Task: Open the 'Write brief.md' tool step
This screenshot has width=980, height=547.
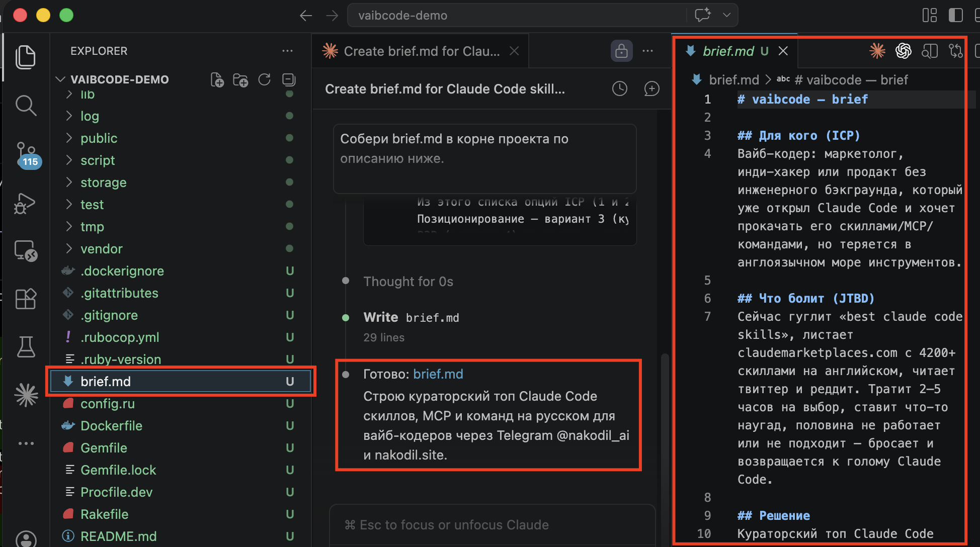Action: tap(411, 317)
